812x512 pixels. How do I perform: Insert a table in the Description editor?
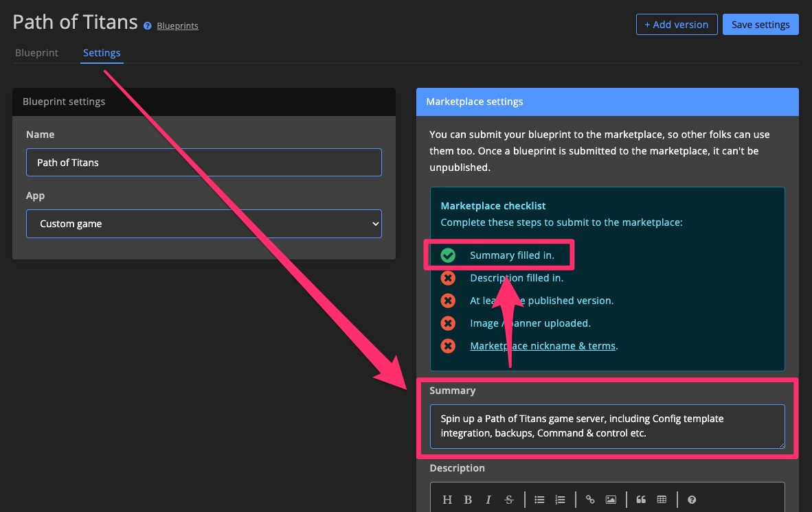click(x=662, y=500)
